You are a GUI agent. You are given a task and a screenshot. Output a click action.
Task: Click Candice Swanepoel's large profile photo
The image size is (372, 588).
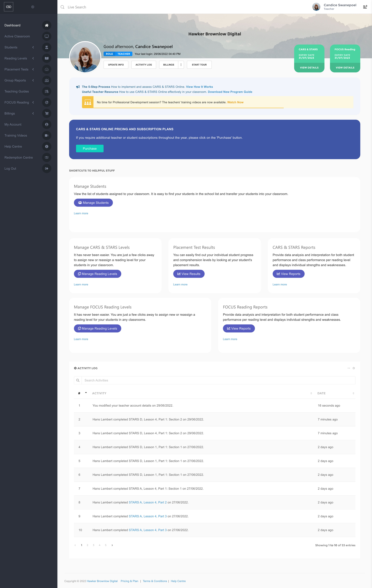[85, 57]
